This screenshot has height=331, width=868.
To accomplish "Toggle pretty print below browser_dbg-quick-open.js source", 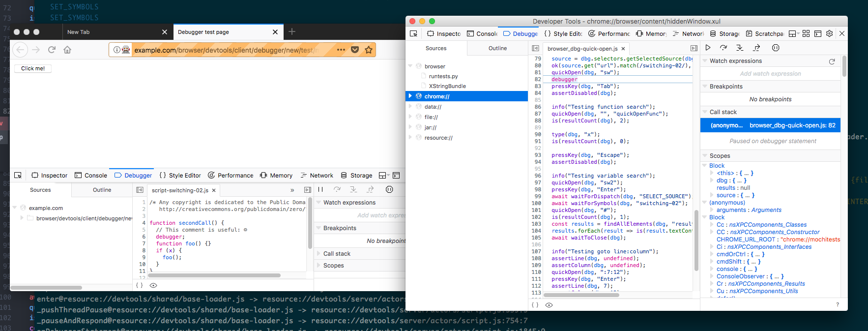I will tap(535, 305).
